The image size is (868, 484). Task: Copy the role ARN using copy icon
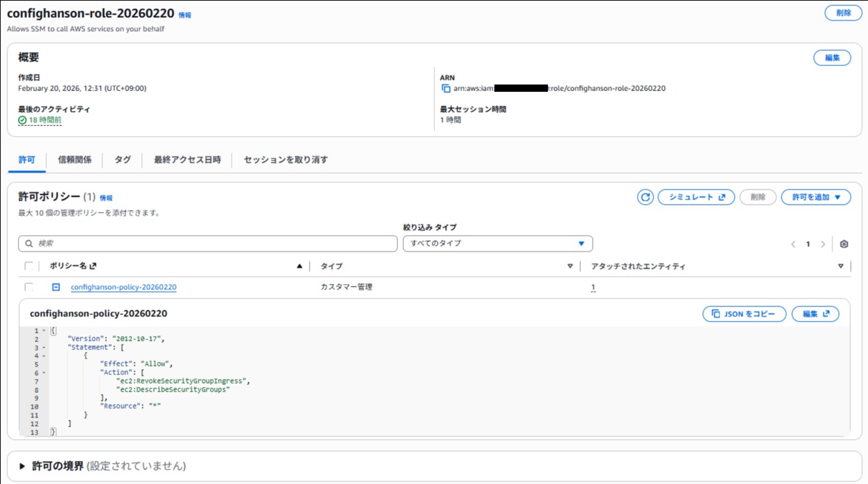tap(446, 88)
